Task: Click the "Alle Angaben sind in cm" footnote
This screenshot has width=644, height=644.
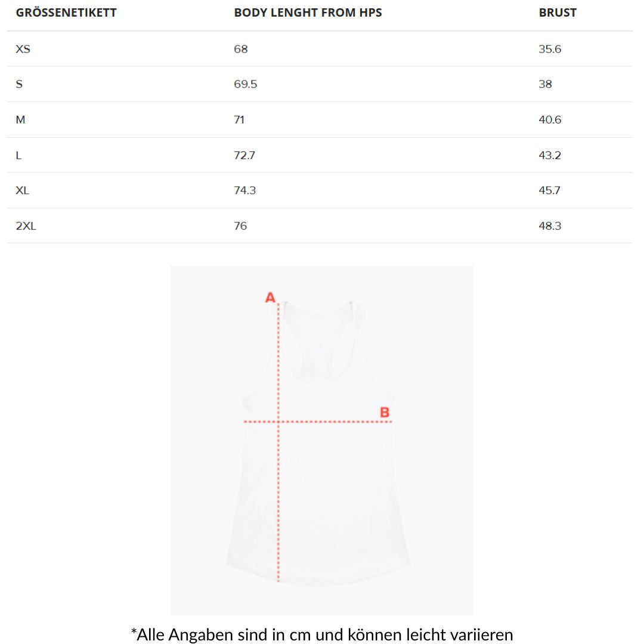Action: coord(322,634)
